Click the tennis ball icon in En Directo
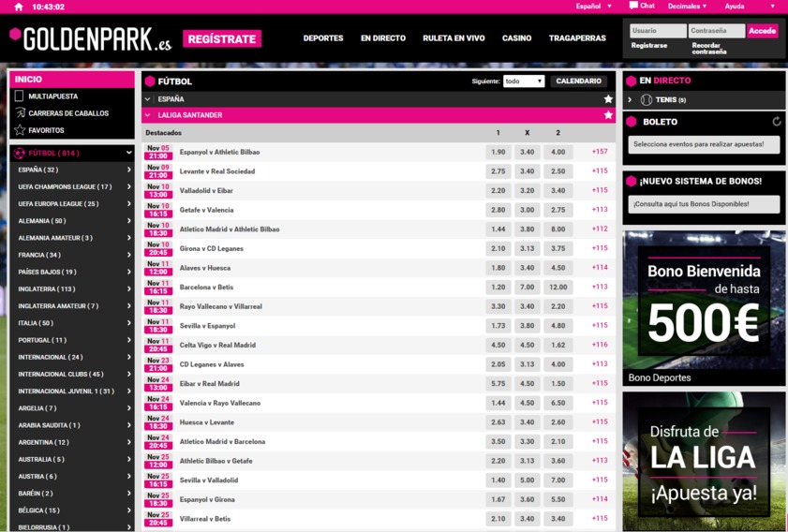 [x=647, y=100]
